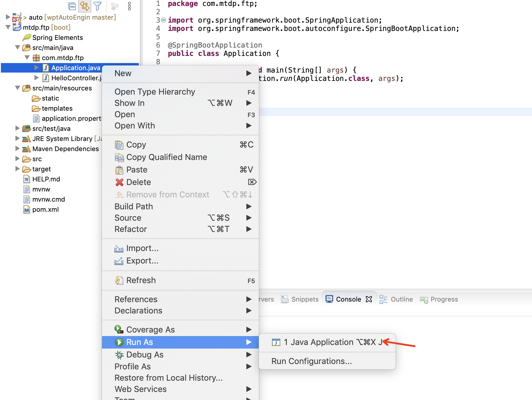Viewport: 532px width, 400px height.
Task: Click the Outline view icon
Action: 384,299
